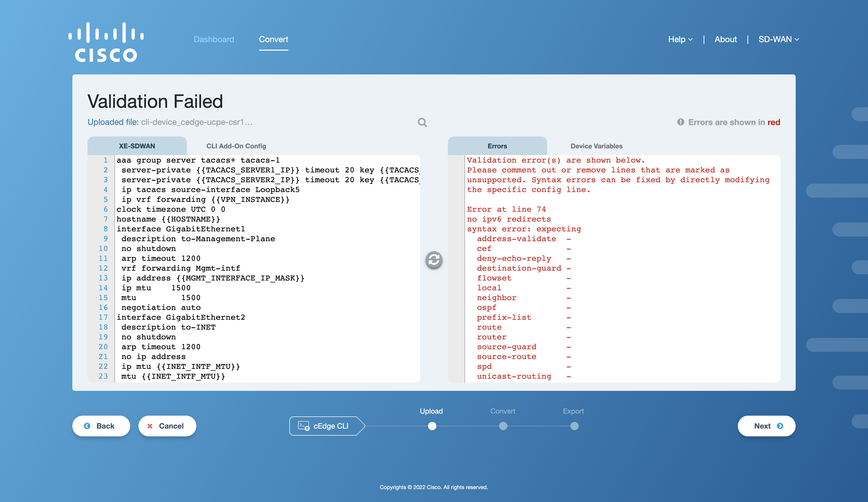
Task: Click 'aaa group server tacacs+' line
Action: pos(198,160)
